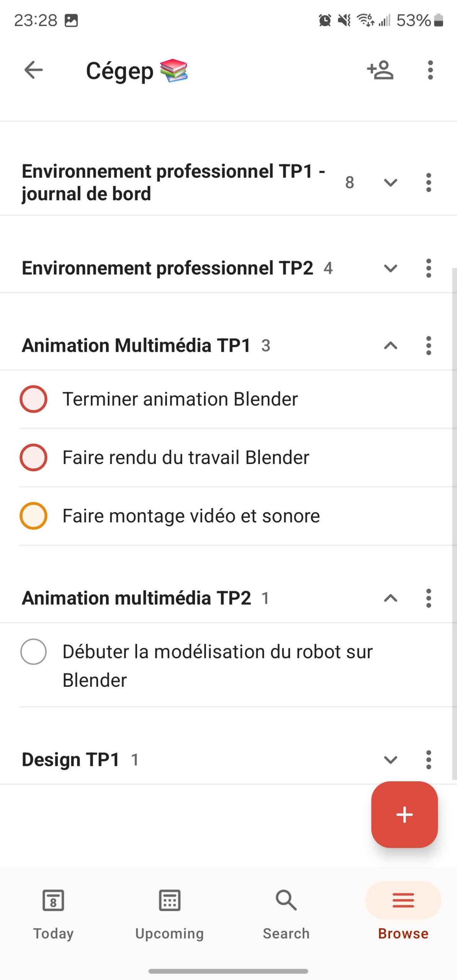Open options for Design TP1 section

[x=428, y=759]
